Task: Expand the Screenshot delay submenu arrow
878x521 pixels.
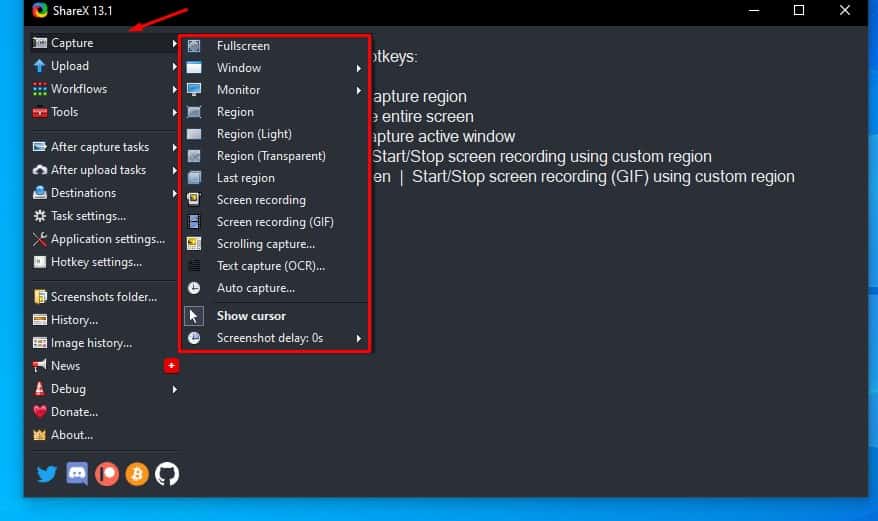Action: point(359,338)
